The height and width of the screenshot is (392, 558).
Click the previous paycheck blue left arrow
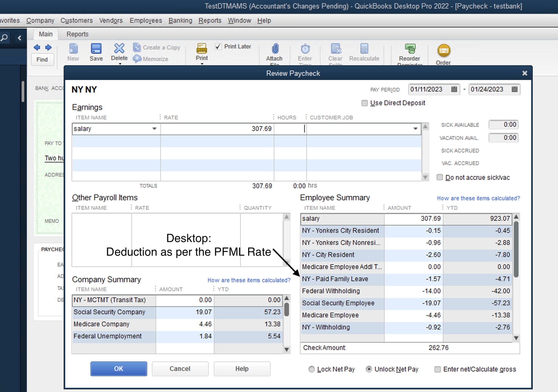point(37,48)
